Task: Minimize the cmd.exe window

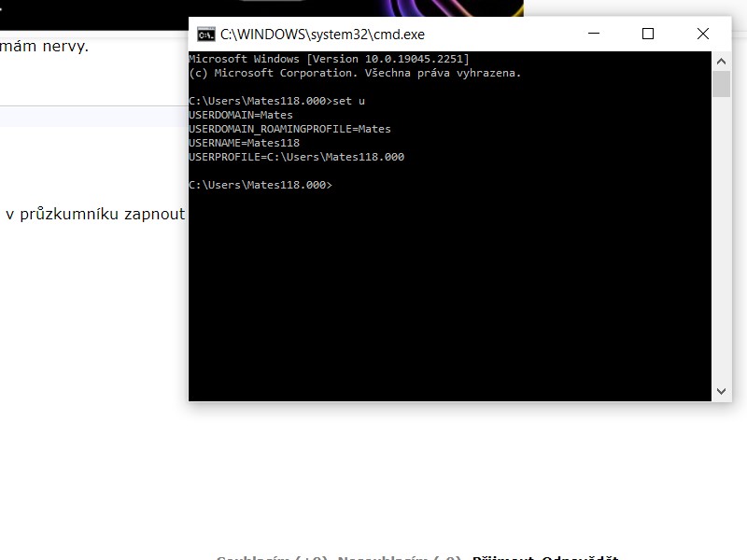Action: (594, 34)
